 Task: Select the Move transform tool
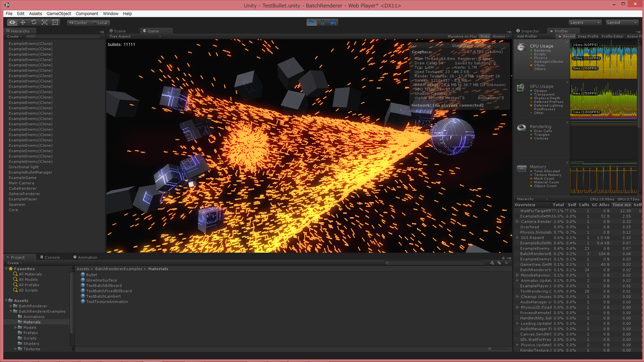23,22
